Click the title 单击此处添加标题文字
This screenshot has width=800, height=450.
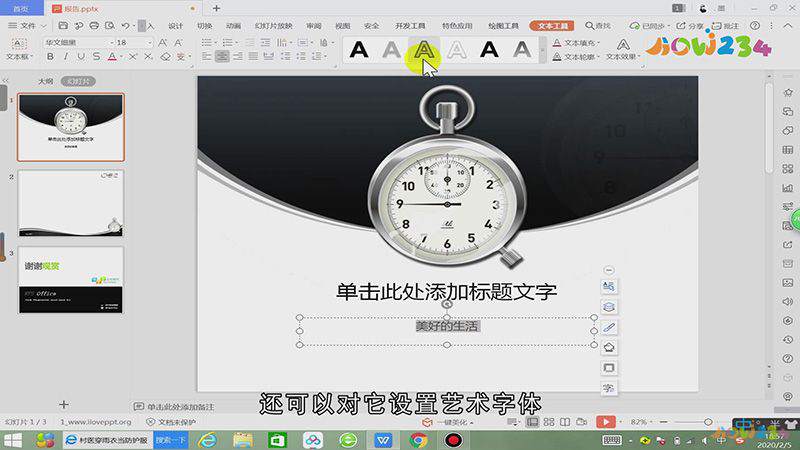[446, 292]
